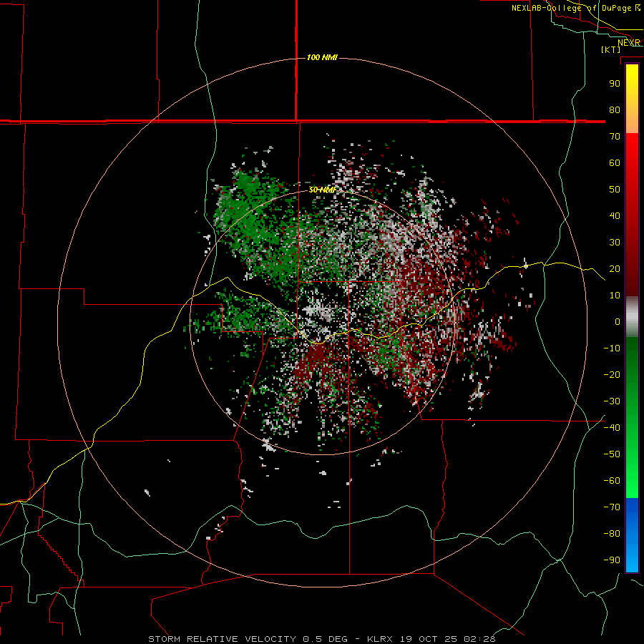Click the "02:28" time in the bottom caption
This screenshot has height=644, width=644.
click(x=479, y=639)
